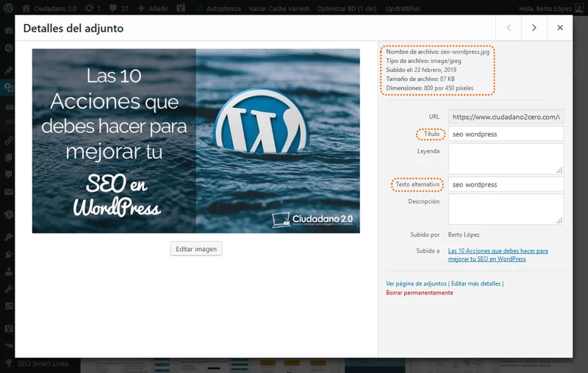Click 'Tipo de archivo: image/jpeg' text
Image resolution: width=588 pixels, height=373 pixels.
click(423, 61)
